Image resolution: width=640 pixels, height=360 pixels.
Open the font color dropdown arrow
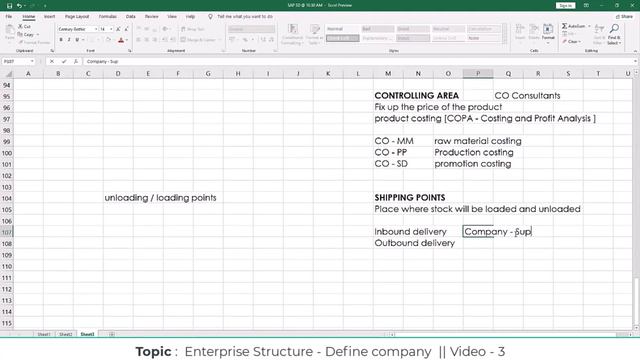127,40
